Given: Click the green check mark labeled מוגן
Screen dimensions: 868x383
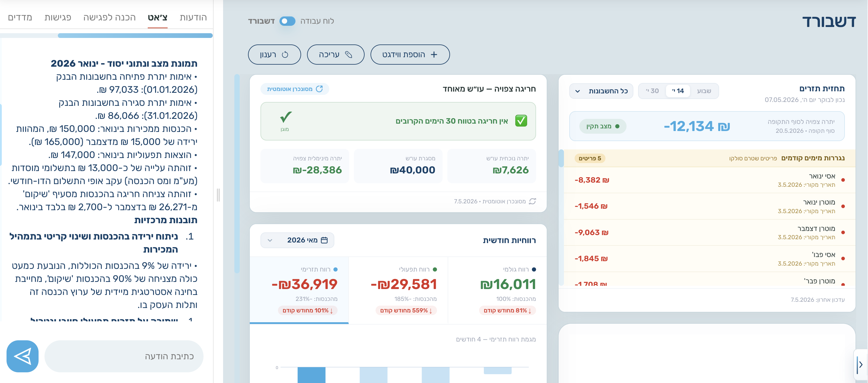Looking at the screenshot, I should (286, 117).
